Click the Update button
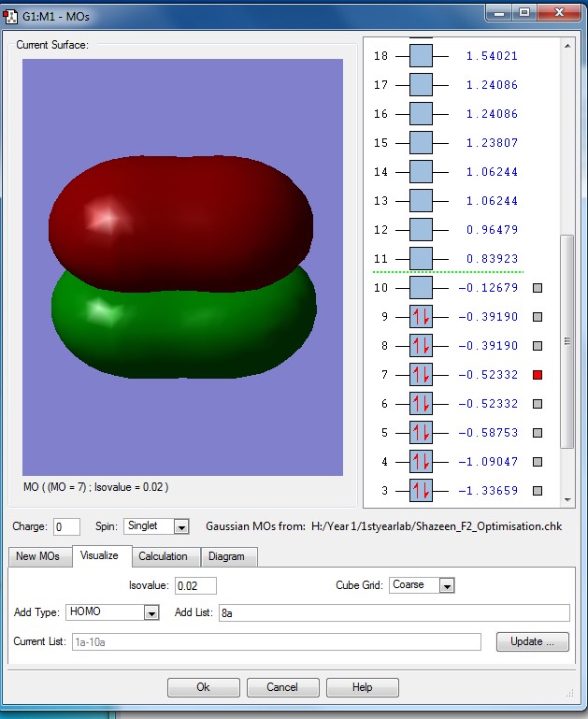Image resolution: width=588 pixels, height=719 pixels. 533,642
